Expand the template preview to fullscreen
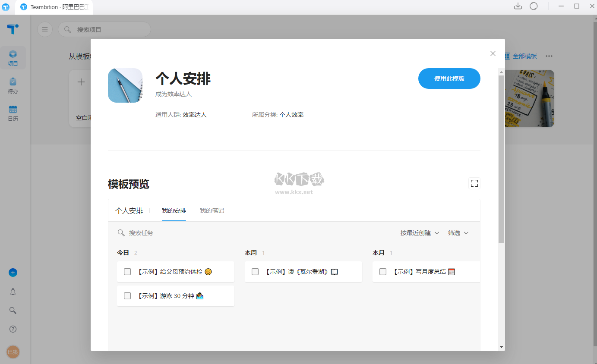The image size is (597, 364). [x=474, y=183]
